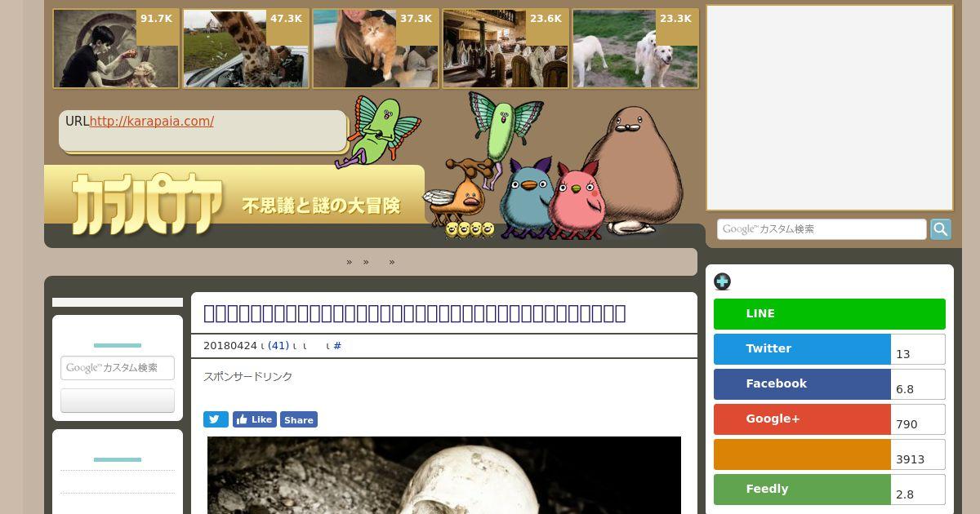Click the black plus icon above LINE
The image size is (980, 514).
coord(722,281)
